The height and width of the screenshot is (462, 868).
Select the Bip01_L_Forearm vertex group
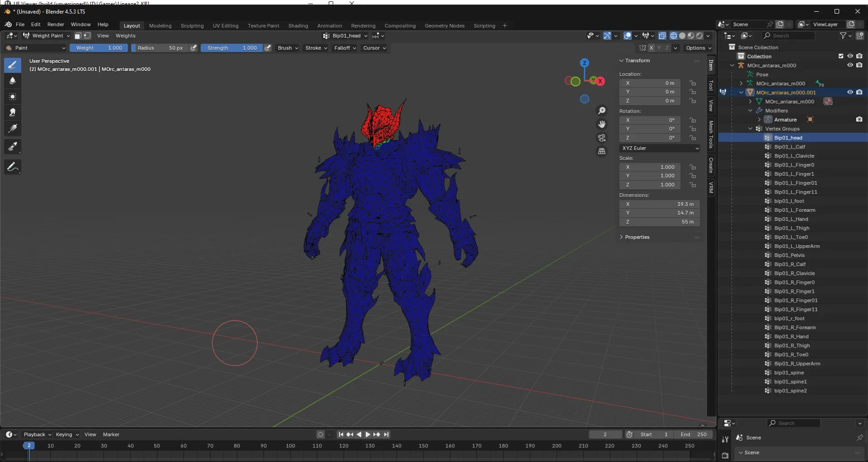click(x=794, y=210)
